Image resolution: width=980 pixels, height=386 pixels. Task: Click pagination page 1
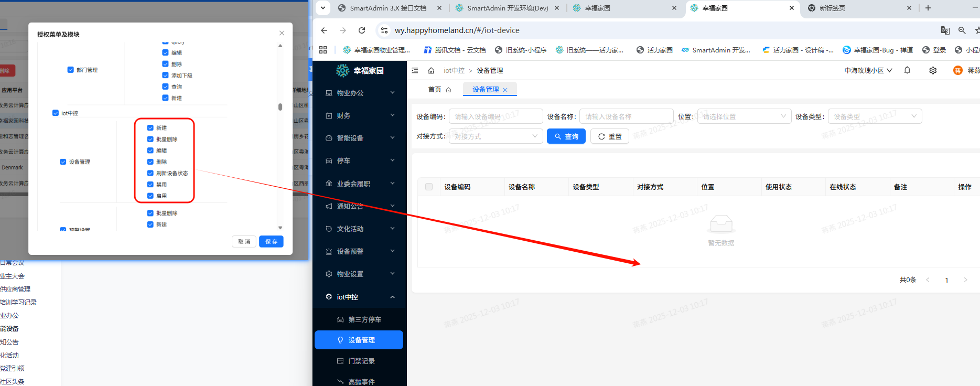point(946,280)
